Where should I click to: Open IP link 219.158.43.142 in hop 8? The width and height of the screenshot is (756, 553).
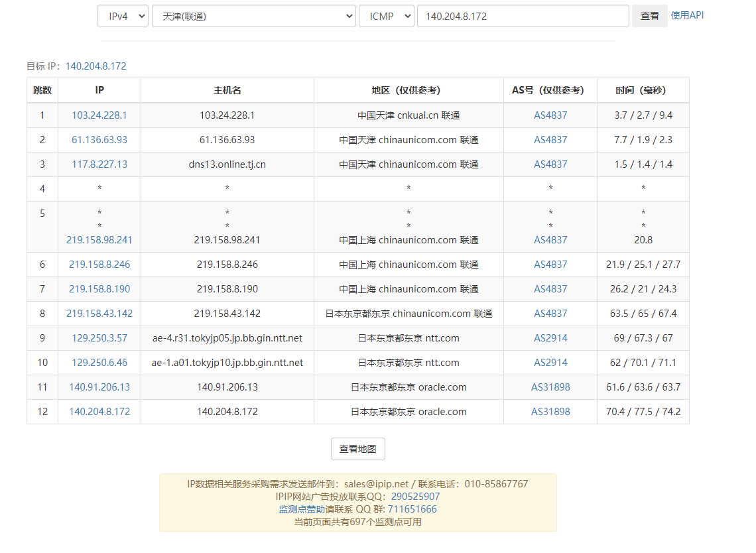click(99, 314)
